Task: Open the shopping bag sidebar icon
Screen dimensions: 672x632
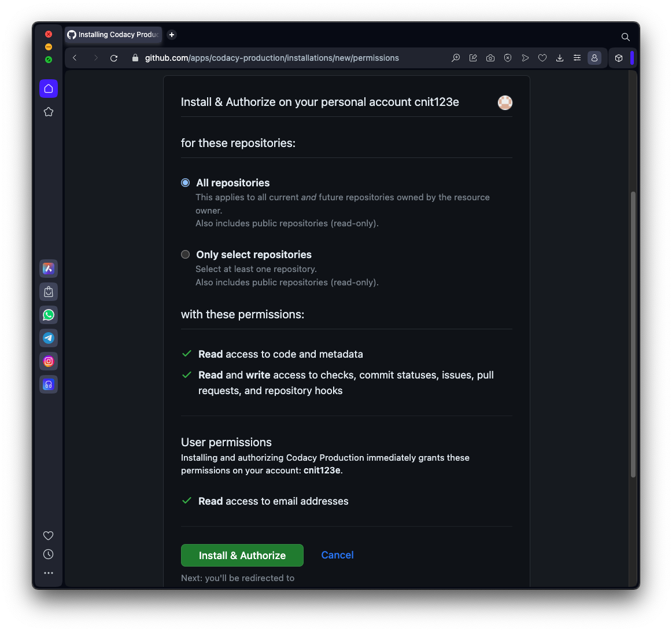Action: 49,292
